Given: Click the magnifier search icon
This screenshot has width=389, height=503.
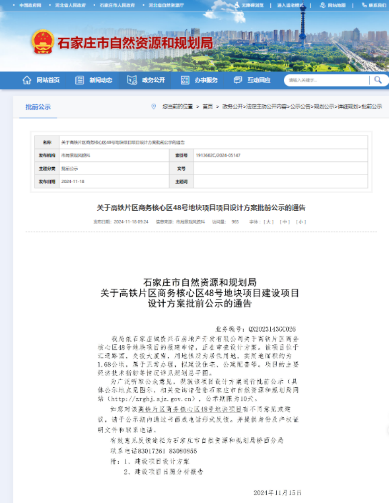Looking at the screenshot, I should [378, 80].
